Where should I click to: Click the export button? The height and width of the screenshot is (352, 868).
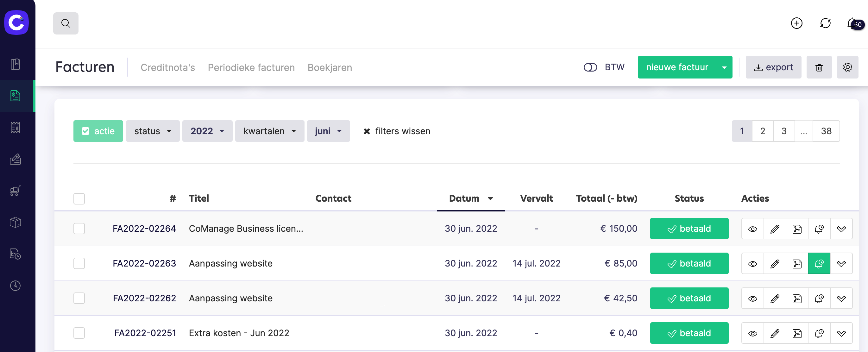[773, 67]
